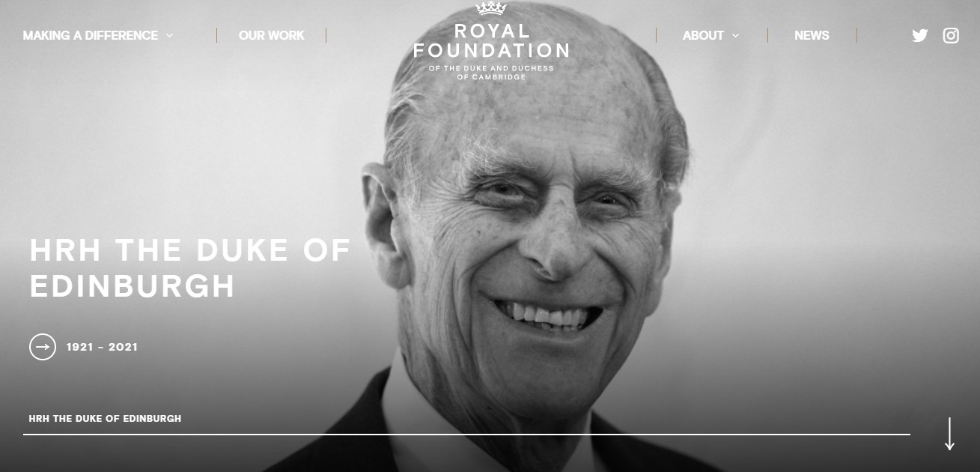Click the crown emblem above Royal Foundation
The width and height of the screenshot is (980, 472).
tap(491, 8)
